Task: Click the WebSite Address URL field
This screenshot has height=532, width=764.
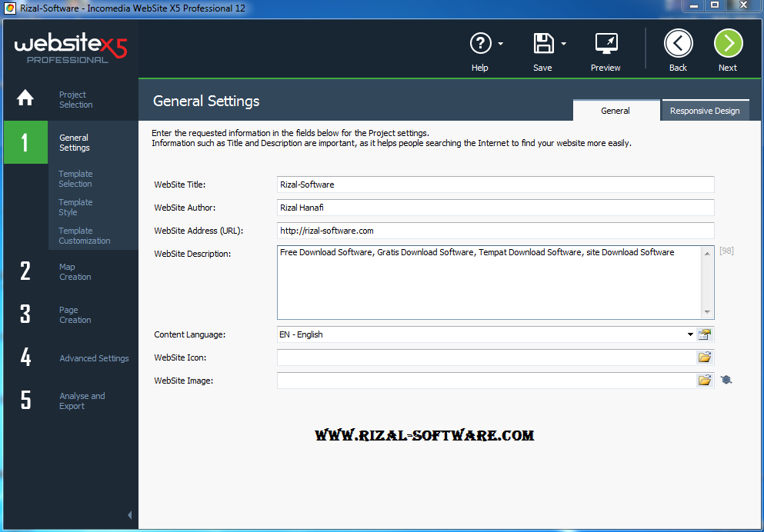Action: point(495,231)
